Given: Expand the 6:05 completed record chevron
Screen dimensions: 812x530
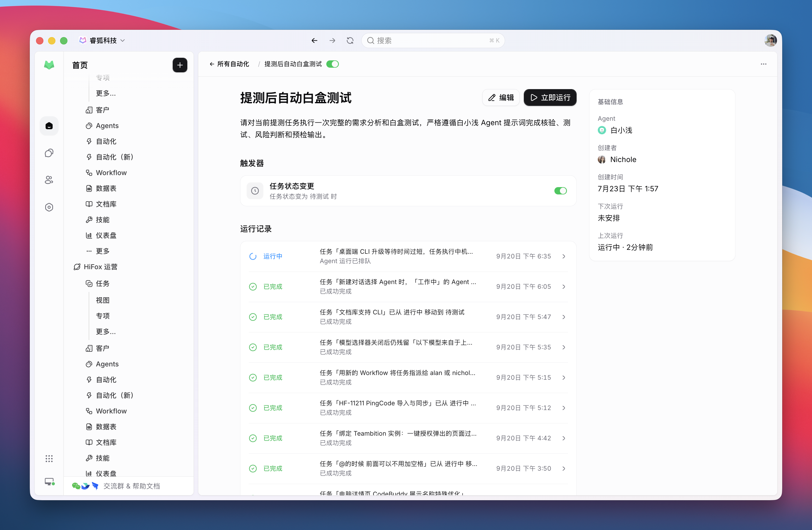Looking at the screenshot, I should [564, 287].
